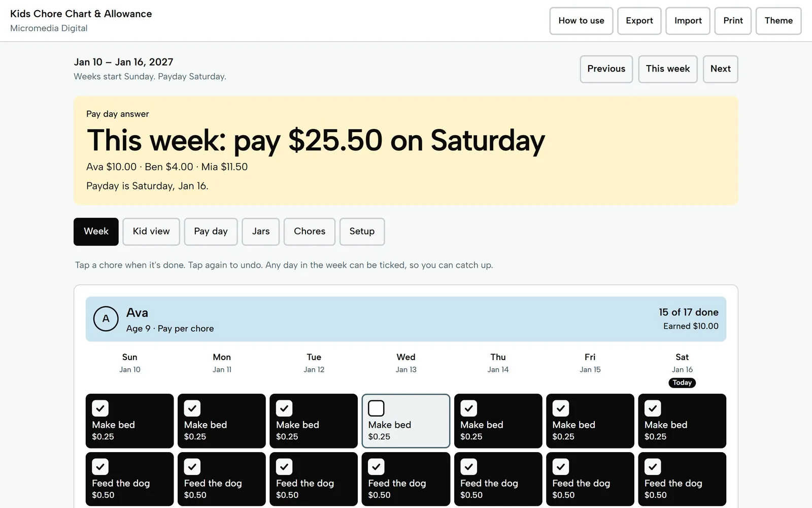Viewport: 812px width, 508px height.
Task: Click the Export button
Action: (x=639, y=21)
